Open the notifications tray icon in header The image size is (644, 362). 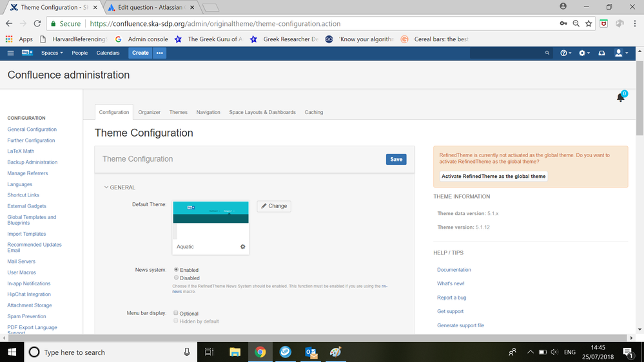coord(601,53)
